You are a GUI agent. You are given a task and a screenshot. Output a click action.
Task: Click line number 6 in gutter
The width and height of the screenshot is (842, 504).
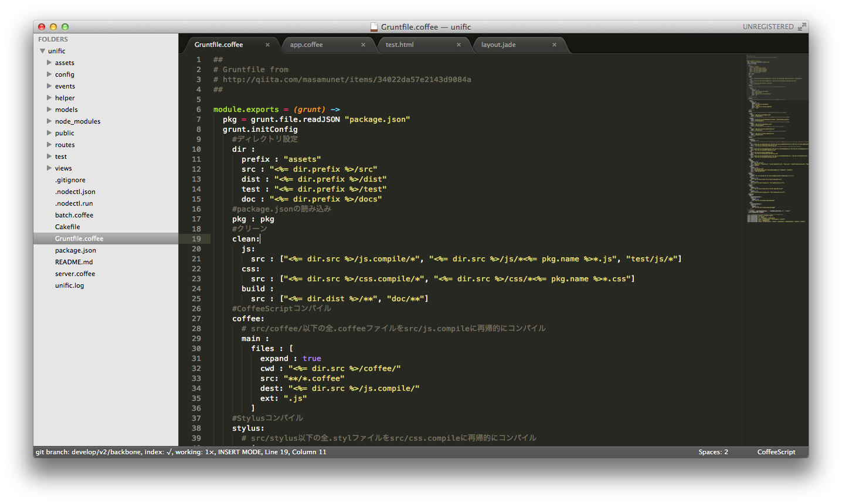(199, 109)
